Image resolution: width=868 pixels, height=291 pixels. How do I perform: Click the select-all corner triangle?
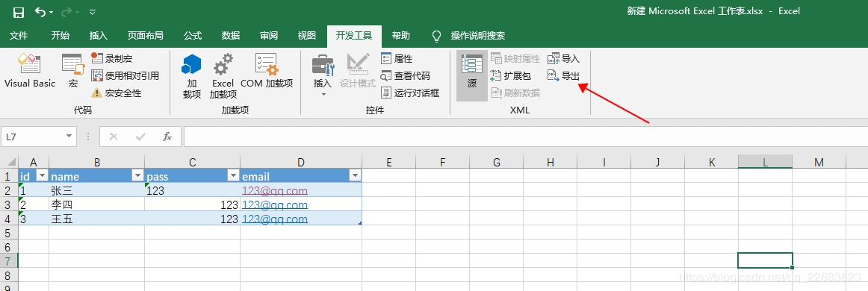pyautogui.click(x=10, y=162)
